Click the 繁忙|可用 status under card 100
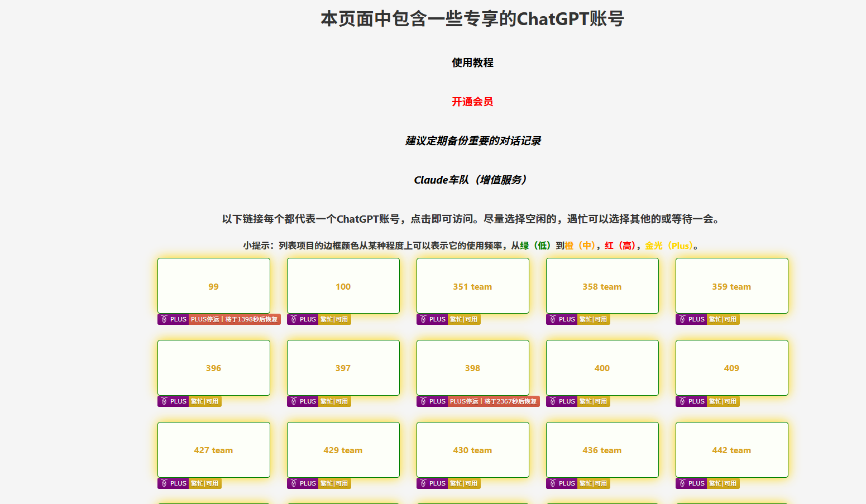 (x=334, y=319)
